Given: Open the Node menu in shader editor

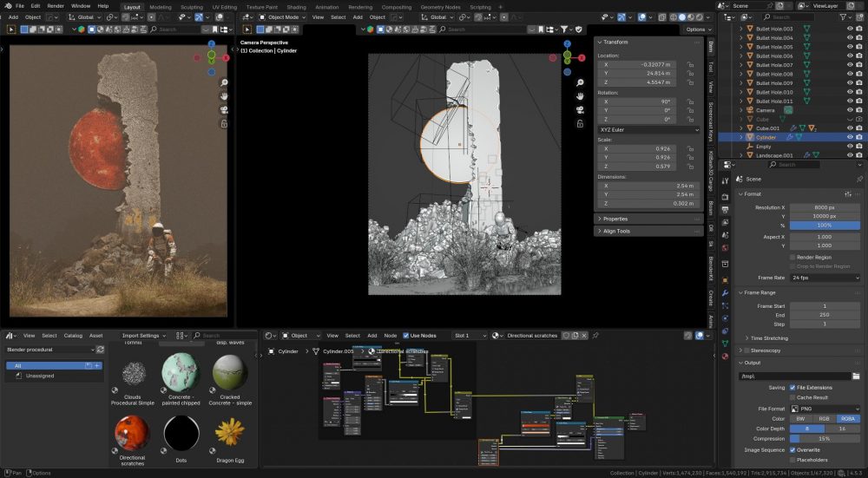Looking at the screenshot, I should (x=391, y=335).
